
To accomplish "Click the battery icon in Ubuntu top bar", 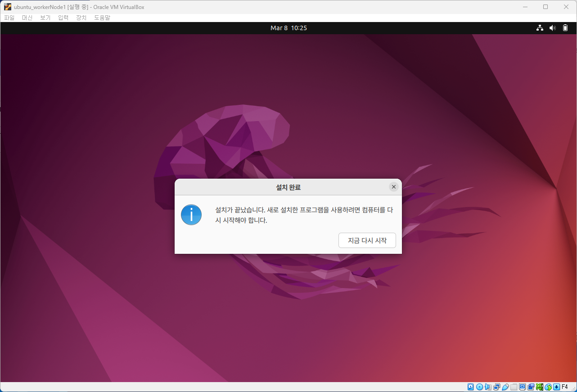I will click(x=565, y=28).
